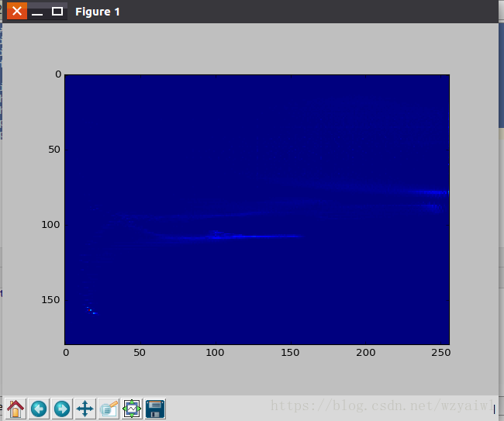Minimize the Figure 1 window
Screen dimensions: 504x421
click(x=37, y=12)
